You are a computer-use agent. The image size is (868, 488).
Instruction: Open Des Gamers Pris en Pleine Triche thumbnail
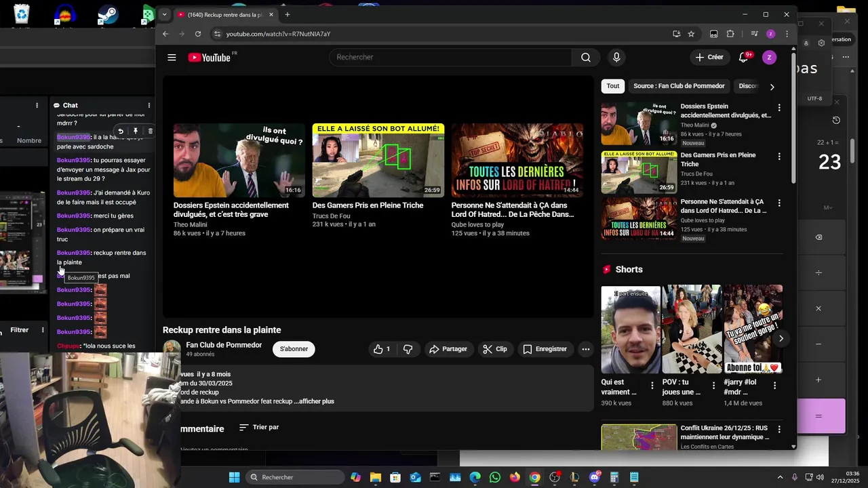[378, 160]
